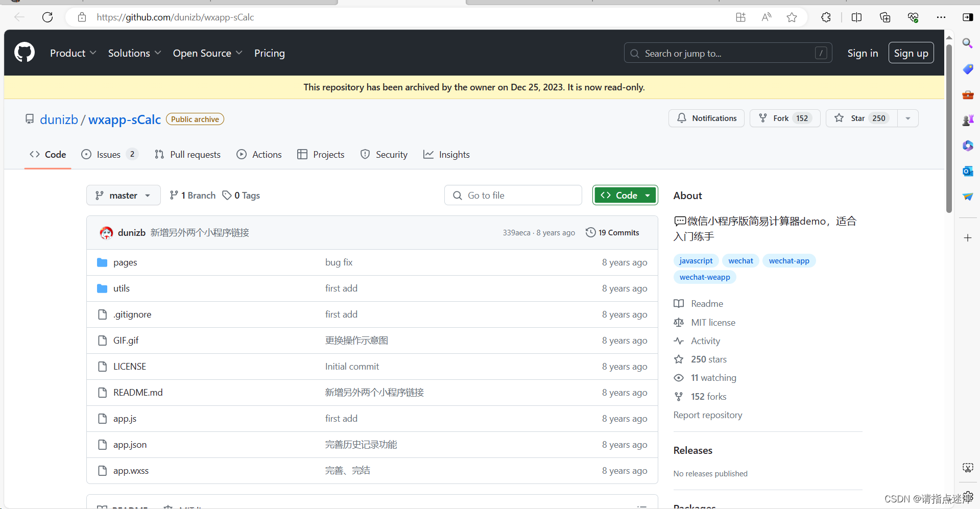Open the utils folder

click(122, 288)
